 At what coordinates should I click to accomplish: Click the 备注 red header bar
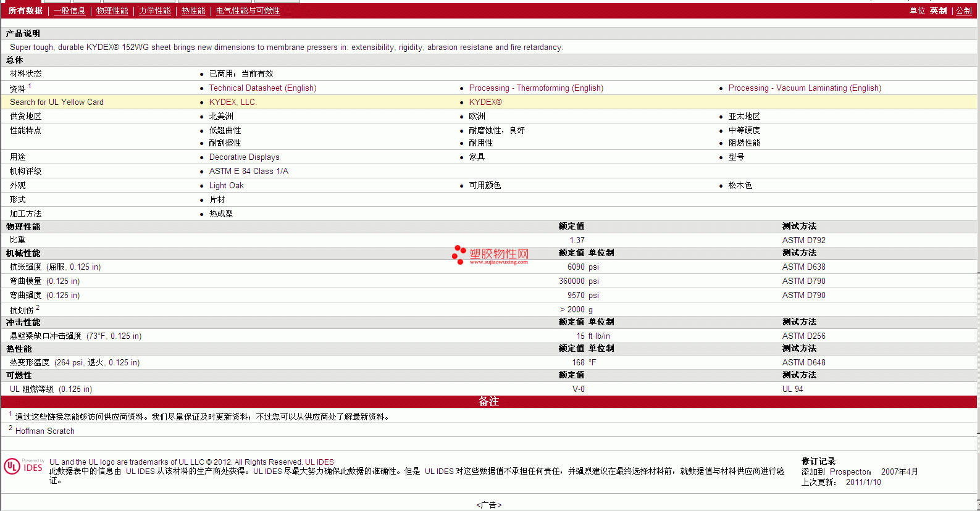click(488, 402)
